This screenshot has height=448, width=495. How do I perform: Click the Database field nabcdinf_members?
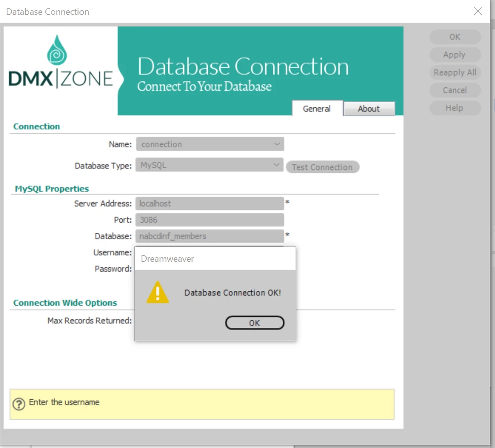tap(210, 236)
